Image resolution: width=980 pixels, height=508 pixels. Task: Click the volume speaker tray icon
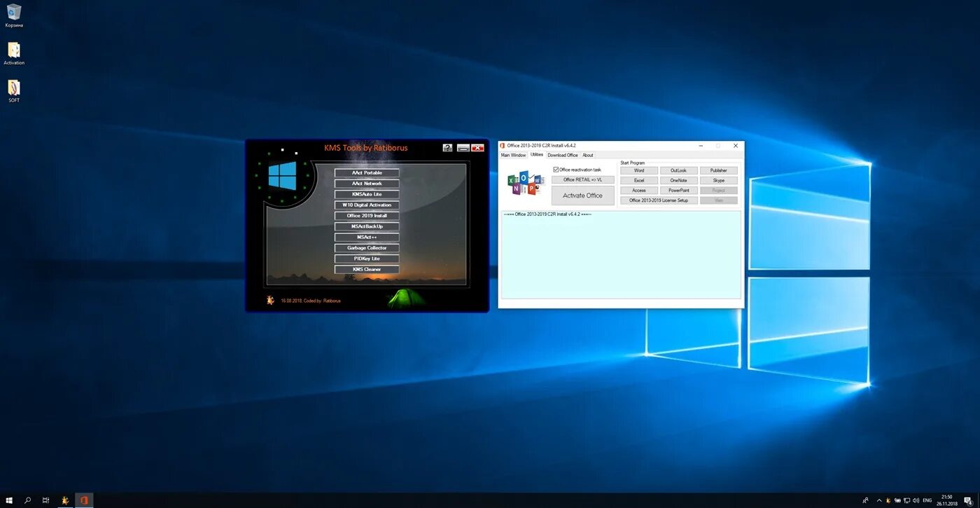pos(916,500)
